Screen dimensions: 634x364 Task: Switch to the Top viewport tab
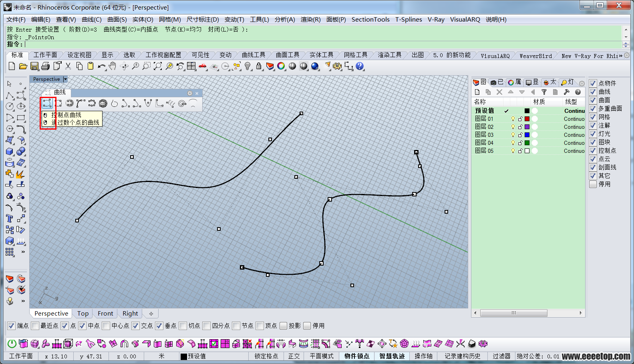83,314
